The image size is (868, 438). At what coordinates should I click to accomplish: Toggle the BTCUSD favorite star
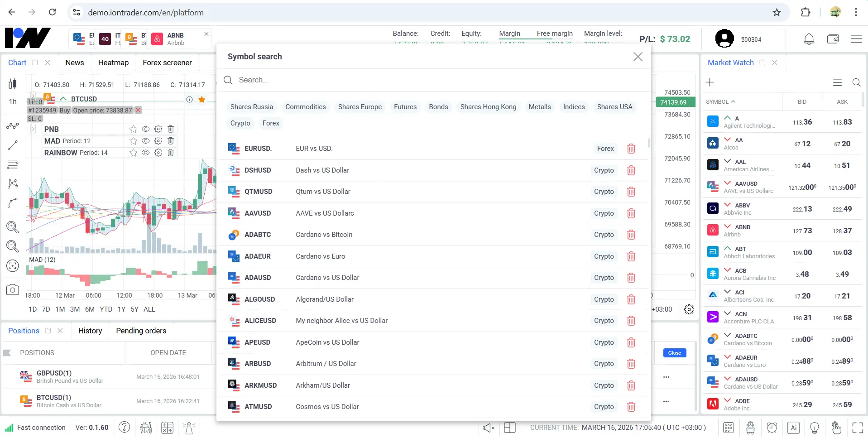tap(202, 99)
